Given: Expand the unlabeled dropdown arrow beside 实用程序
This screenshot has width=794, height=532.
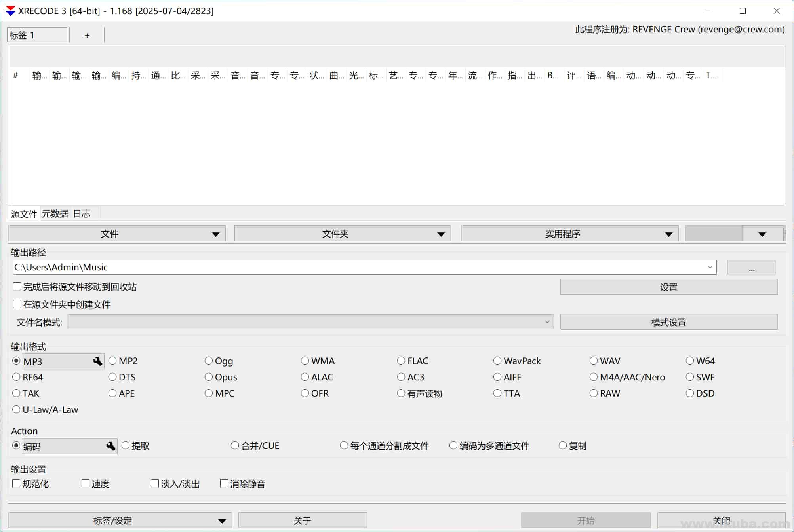Looking at the screenshot, I should [762, 234].
